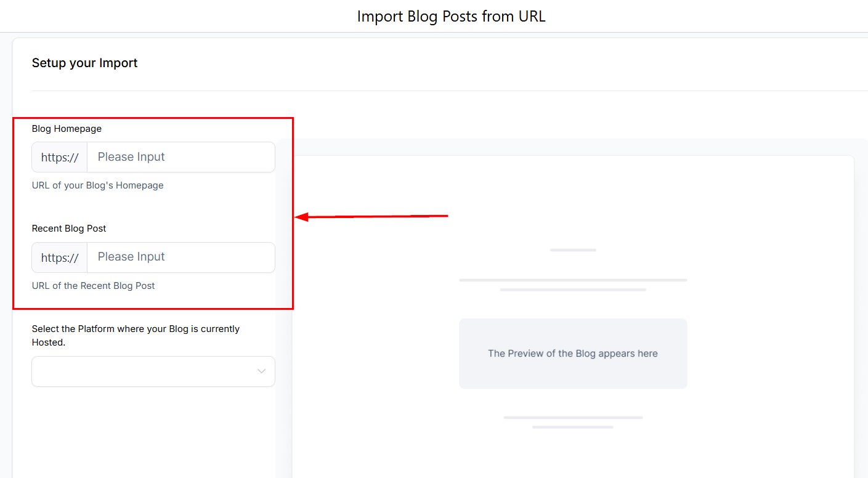The height and width of the screenshot is (478, 868).
Task: Click the chevron arrow in platform selector
Action: [262, 371]
